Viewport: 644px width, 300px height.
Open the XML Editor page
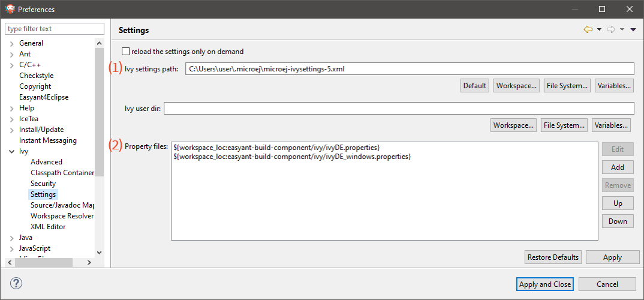(48, 226)
